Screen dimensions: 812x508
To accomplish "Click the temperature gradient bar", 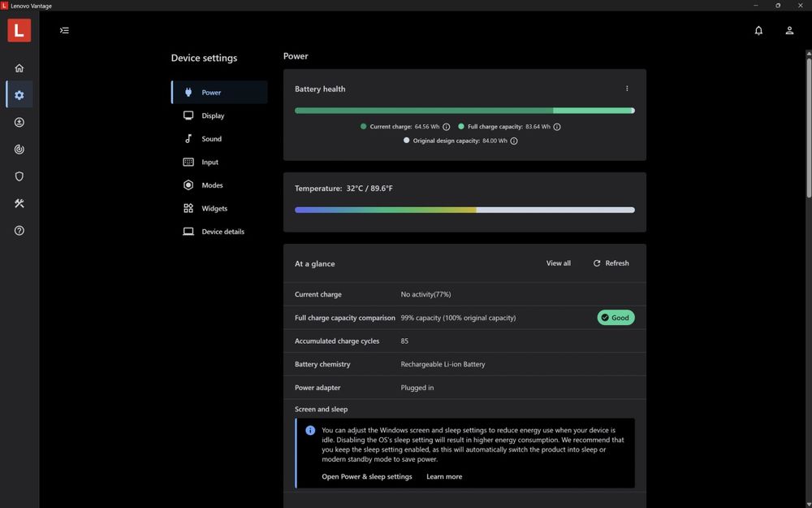I will 464,210.
